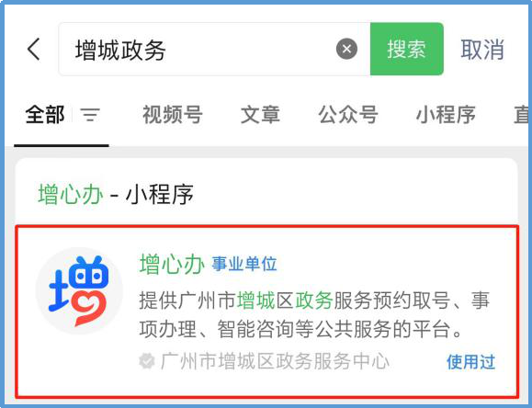Screen dimensions: 532x408
Task: Tap the 增心办 mini program logo
Action: tap(79, 291)
